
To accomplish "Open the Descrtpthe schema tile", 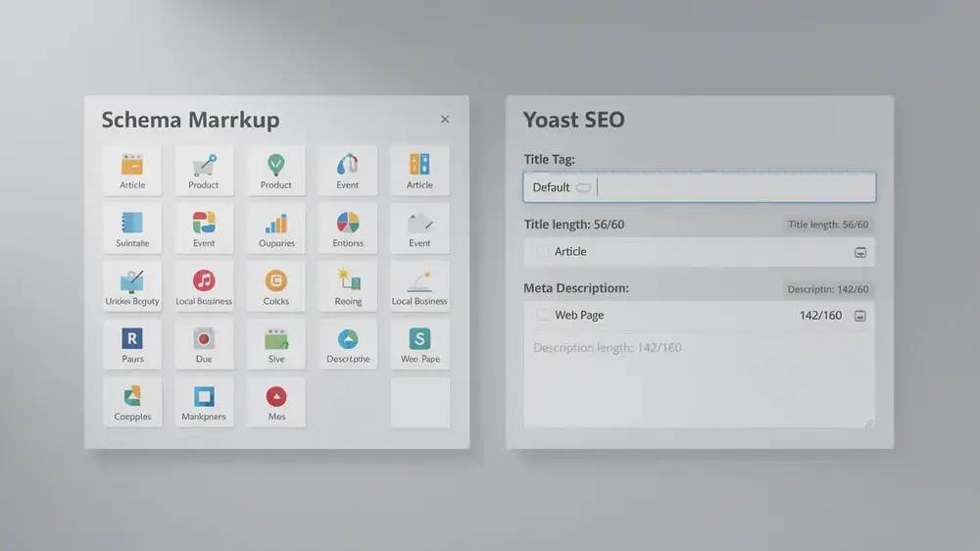I will pos(348,344).
